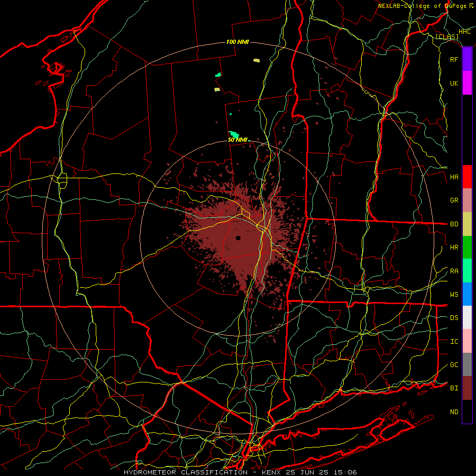This screenshot has width=476, height=476.
Task: Select the BD yellow legend swatch
Action: coord(467,224)
